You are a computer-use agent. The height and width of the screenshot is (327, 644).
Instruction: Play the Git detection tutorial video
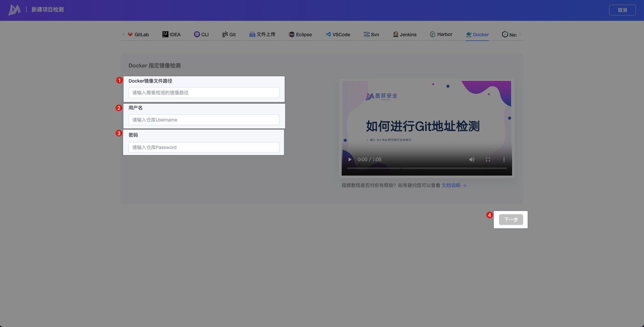click(350, 160)
